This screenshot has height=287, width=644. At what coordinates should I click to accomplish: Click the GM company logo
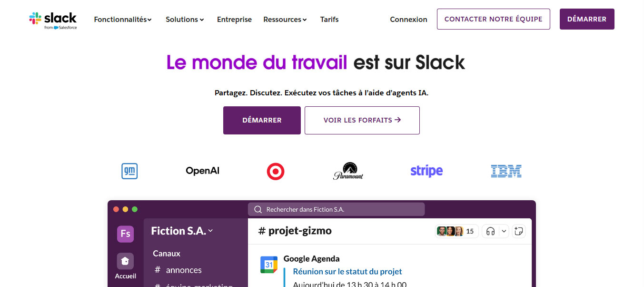129,171
